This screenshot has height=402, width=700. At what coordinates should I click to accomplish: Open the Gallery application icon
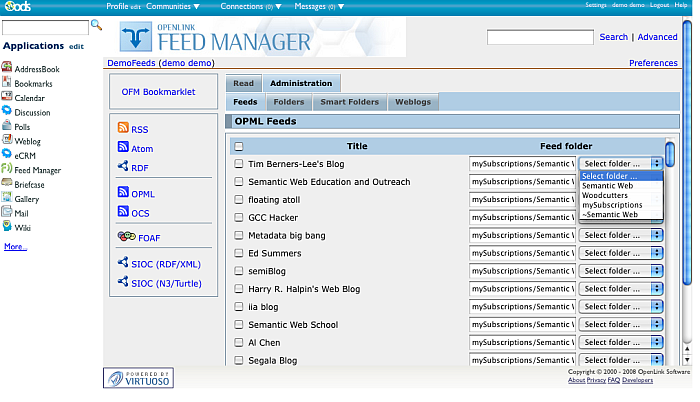click(7, 199)
